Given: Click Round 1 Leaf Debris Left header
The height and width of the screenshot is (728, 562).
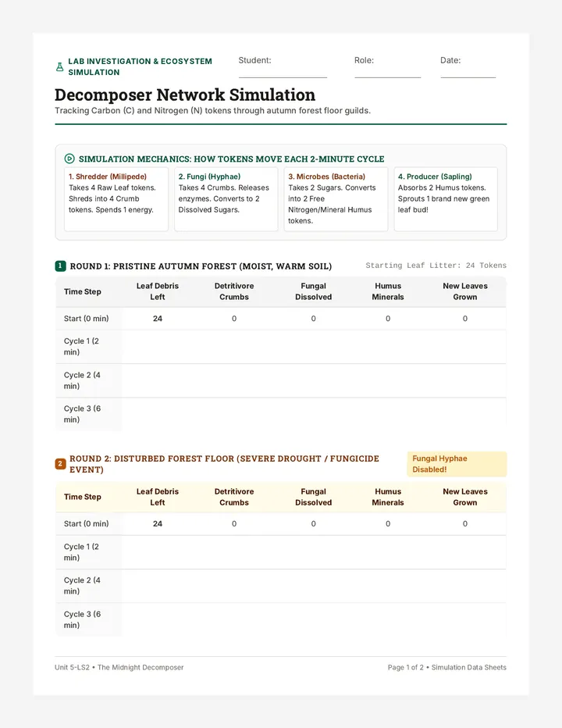Looking at the screenshot, I should coord(158,291).
